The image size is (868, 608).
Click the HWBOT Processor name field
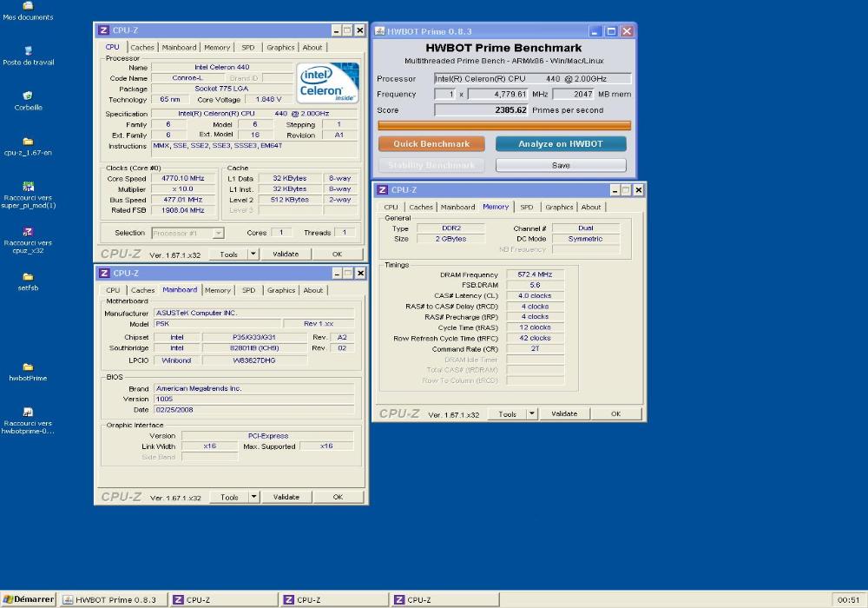(x=533, y=79)
